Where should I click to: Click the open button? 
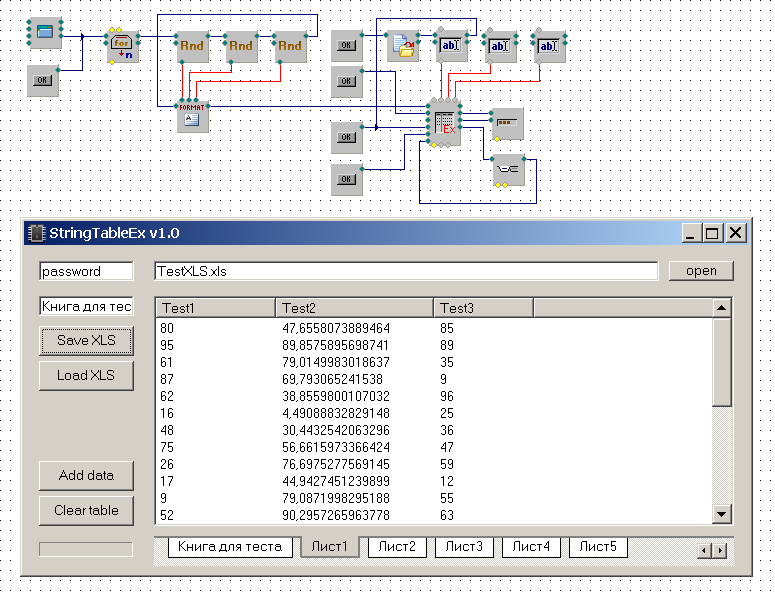click(701, 271)
